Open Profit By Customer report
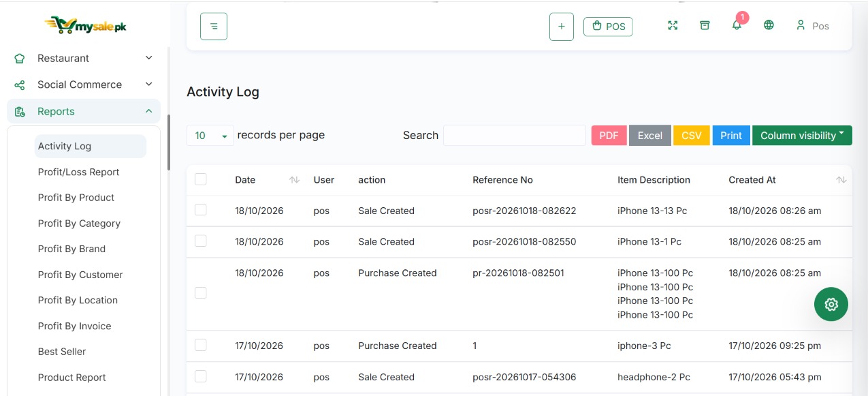The width and height of the screenshot is (868, 396). click(80, 275)
